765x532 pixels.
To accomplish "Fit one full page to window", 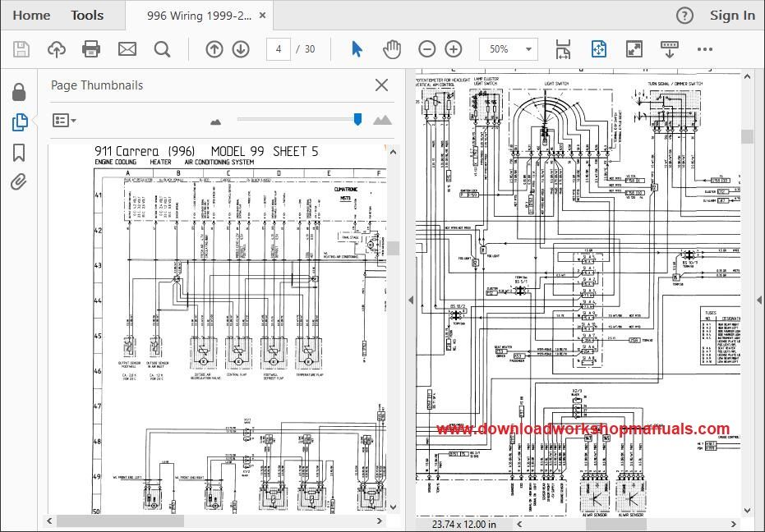I will [599, 49].
